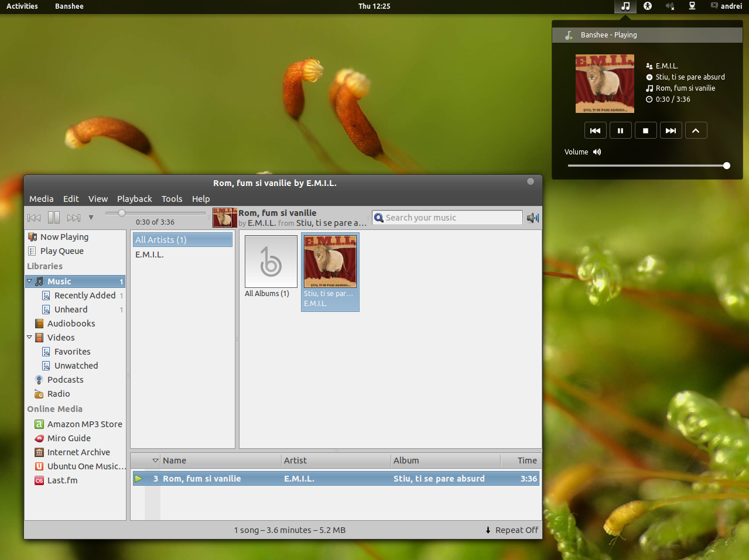The width and height of the screenshot is (749, 560).
Task: Open the Repeat Off mode selector
Action: pyautogui.click(x=511, y=530)
